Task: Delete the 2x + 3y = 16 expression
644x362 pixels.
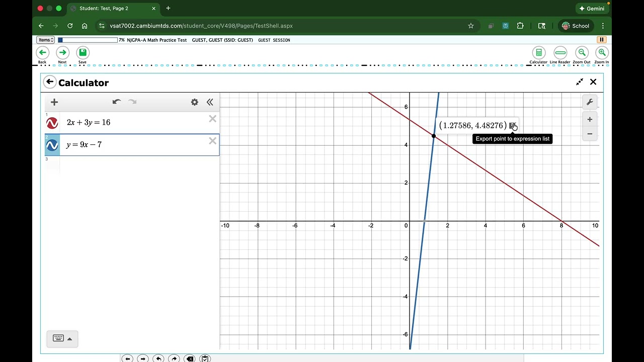Action: [x=213, y=119]
